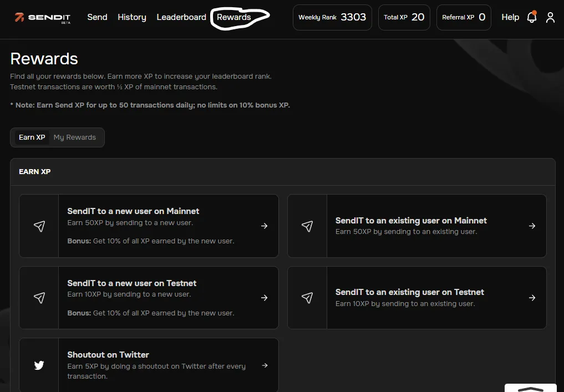Screen dimensions: 564x392
Task: Click 'Find all your rewards below' line
Action: tap(141, 77)
